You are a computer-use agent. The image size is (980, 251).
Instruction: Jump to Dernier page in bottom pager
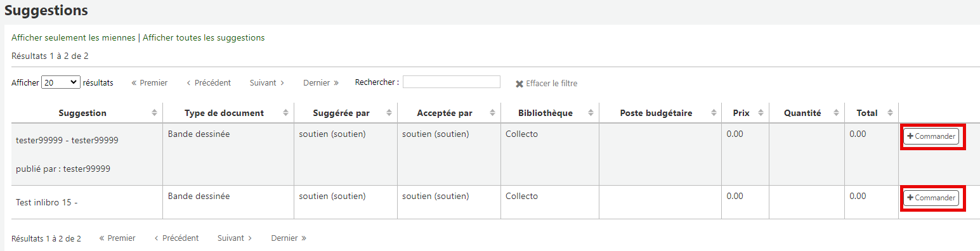click(x=289, y=238)
